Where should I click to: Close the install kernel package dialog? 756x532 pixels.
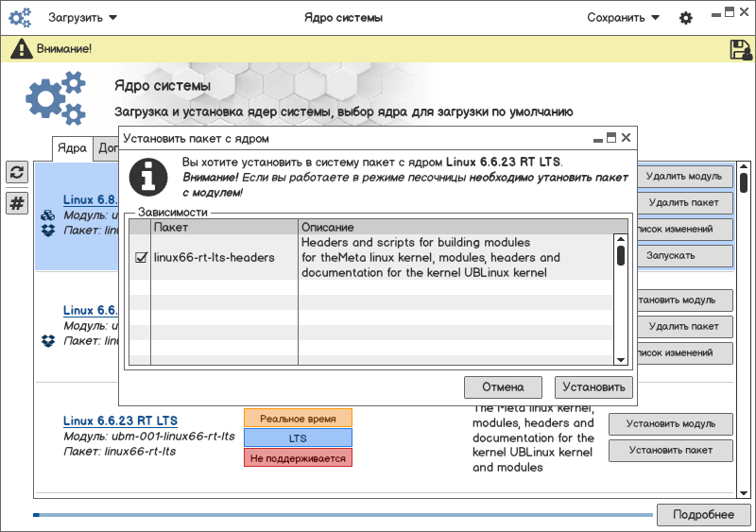pos(626,138)
